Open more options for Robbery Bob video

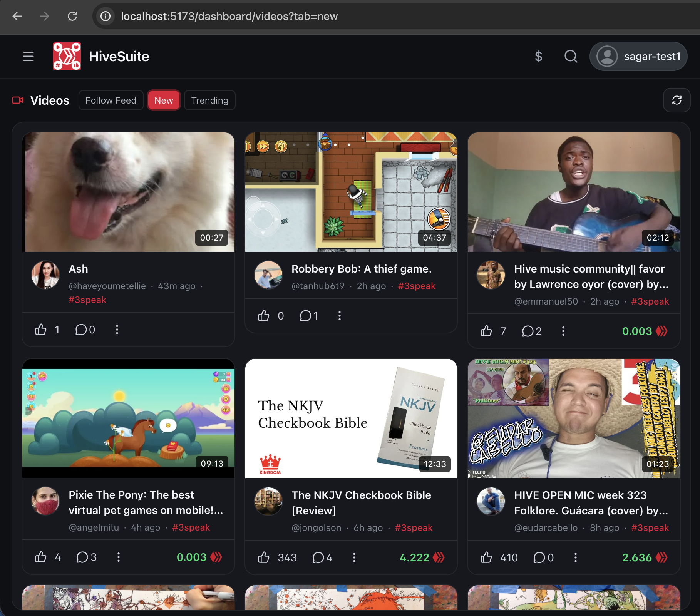click(x=340, y=316)
